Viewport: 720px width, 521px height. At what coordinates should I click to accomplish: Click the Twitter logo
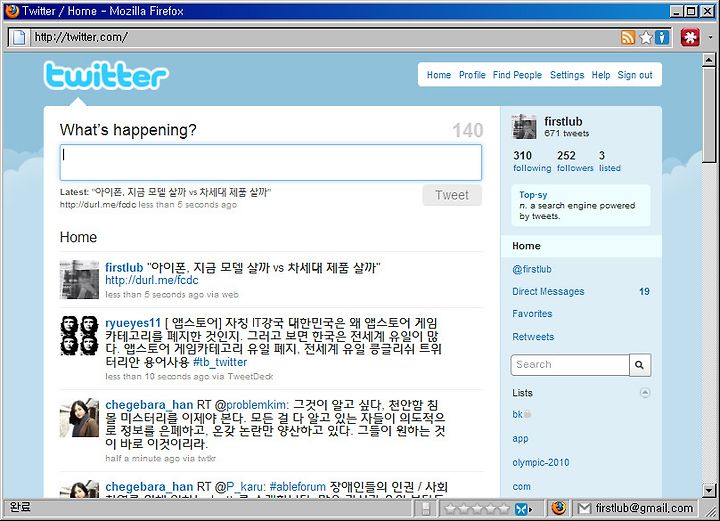point(107,75)
